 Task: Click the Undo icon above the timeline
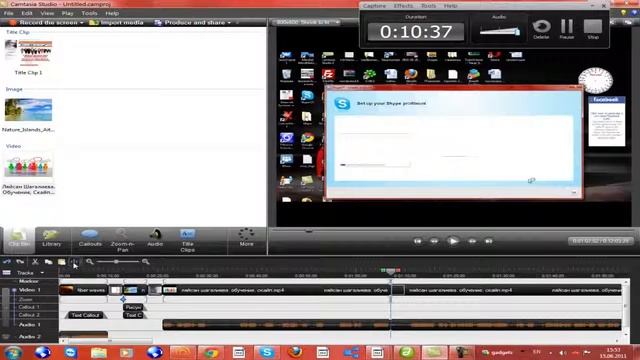tap(7, 262)
